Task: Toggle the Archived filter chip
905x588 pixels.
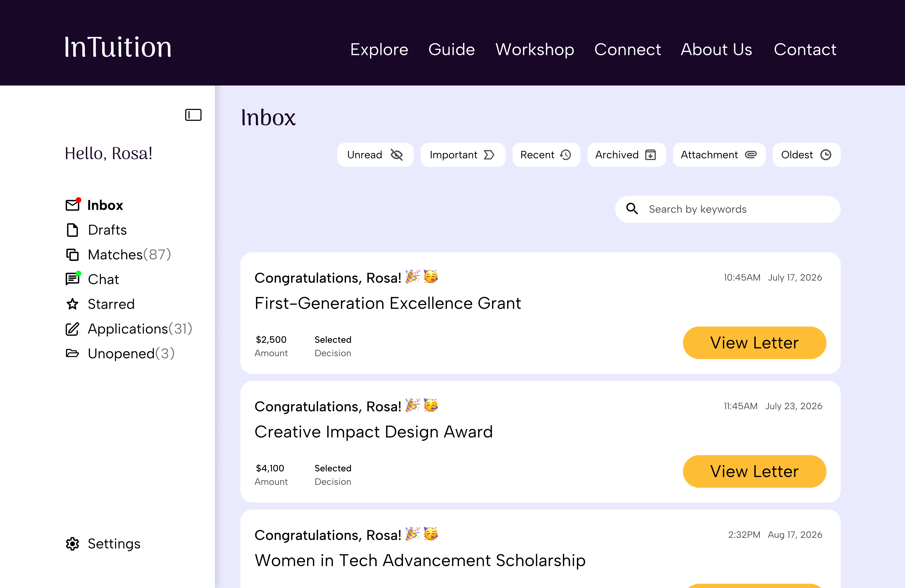Action: coord(626,155)
